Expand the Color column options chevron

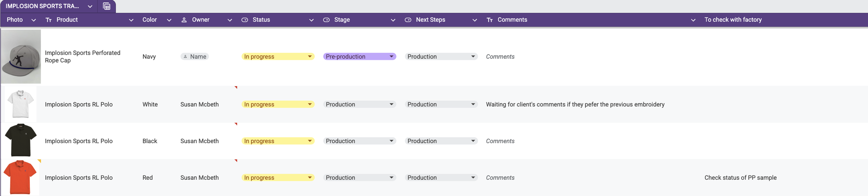[169, 20]
